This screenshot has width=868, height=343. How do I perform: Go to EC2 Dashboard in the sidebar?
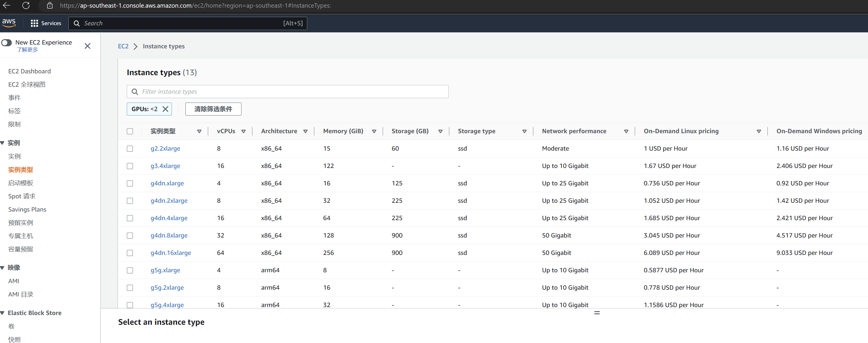click(x=29, y=71)
